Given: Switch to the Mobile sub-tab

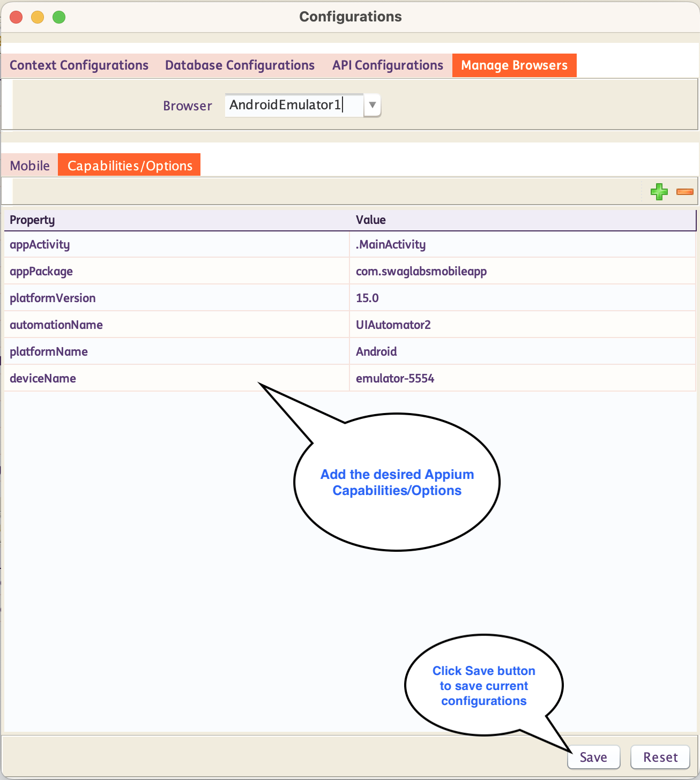Looking at the screenshot, I should tap(30, 166).
